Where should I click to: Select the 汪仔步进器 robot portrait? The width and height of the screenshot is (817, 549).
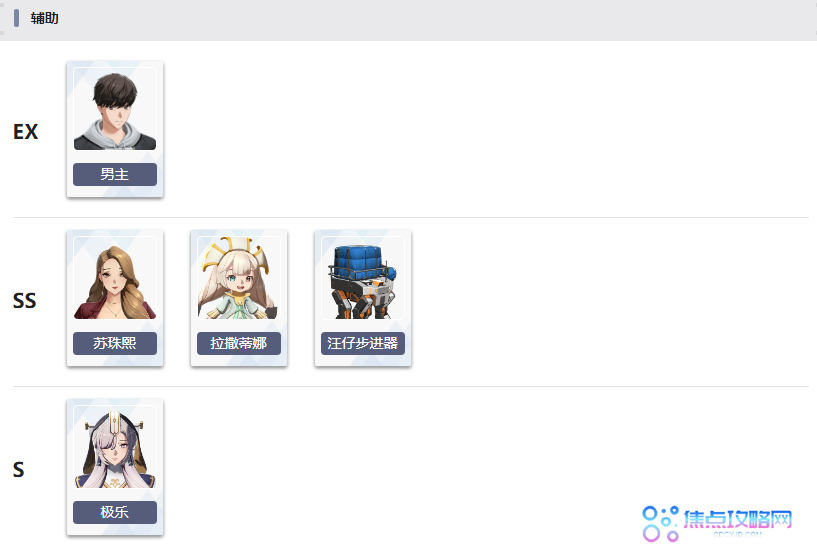(363, 278)
